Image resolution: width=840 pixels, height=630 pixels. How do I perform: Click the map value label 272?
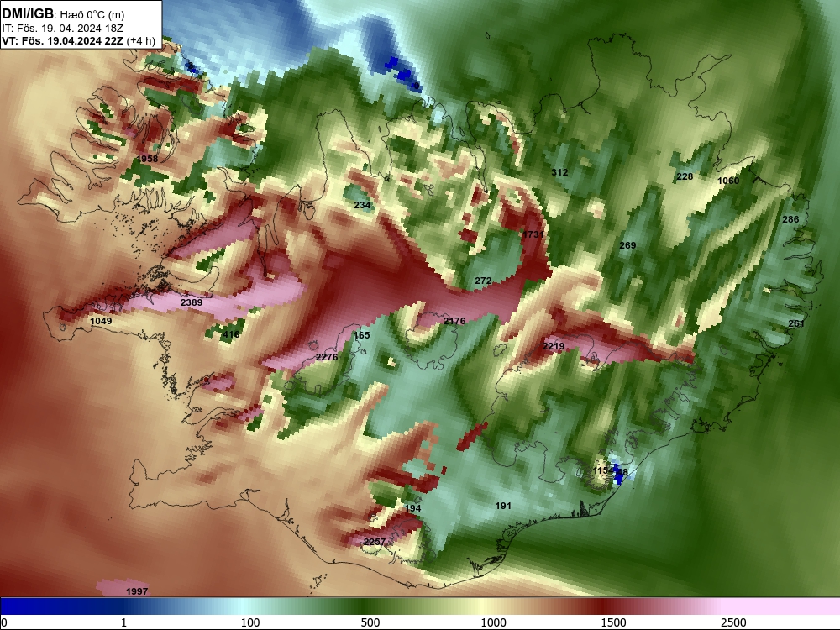[x=483, y=281]
